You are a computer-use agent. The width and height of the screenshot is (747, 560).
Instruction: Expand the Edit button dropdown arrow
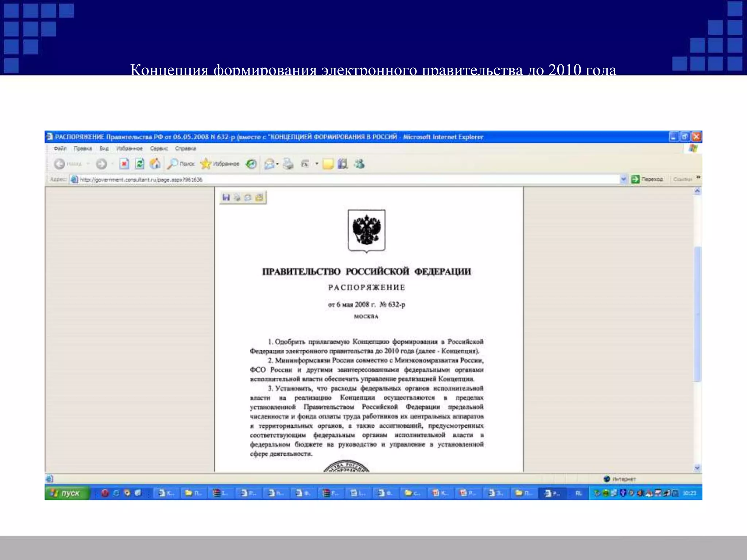[x=317, y=164]
